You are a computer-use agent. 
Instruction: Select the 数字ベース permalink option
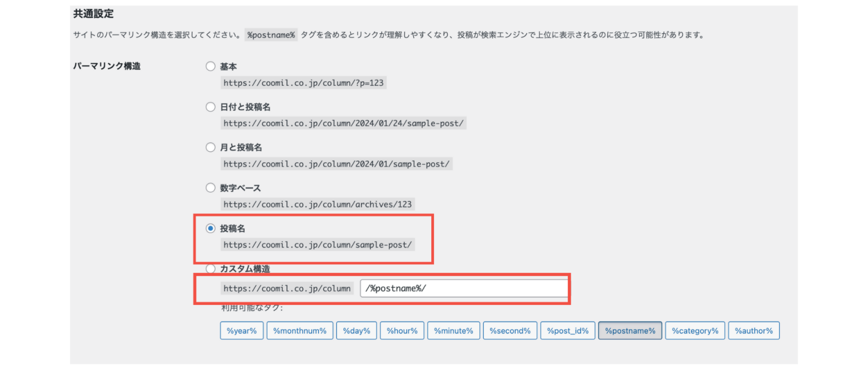tap(210, 187)
